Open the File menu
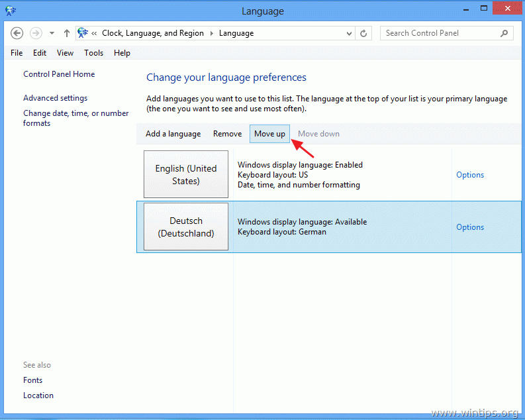Viewport: 525px width, 420px height. [x=17, y=53]
